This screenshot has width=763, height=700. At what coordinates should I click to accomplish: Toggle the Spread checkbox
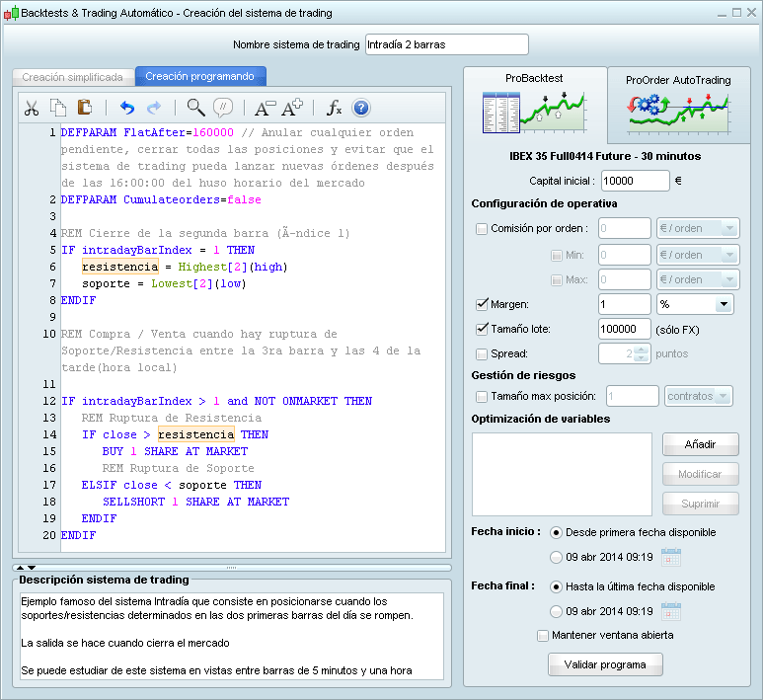482,353
